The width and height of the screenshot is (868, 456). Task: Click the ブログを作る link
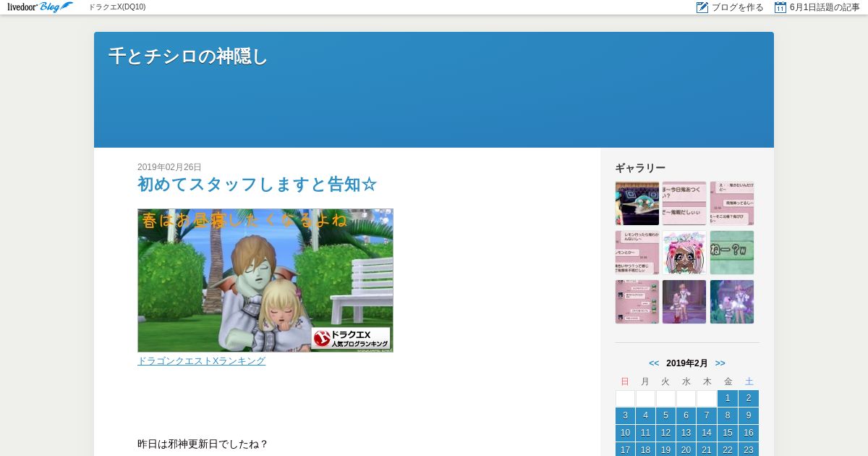pos(737,7)
